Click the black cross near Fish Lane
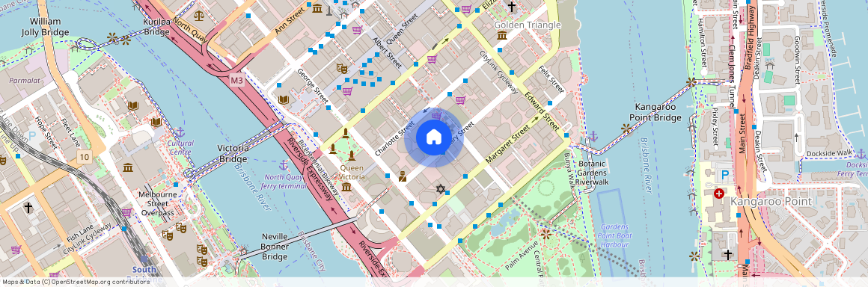 click(x=28, y=207)
